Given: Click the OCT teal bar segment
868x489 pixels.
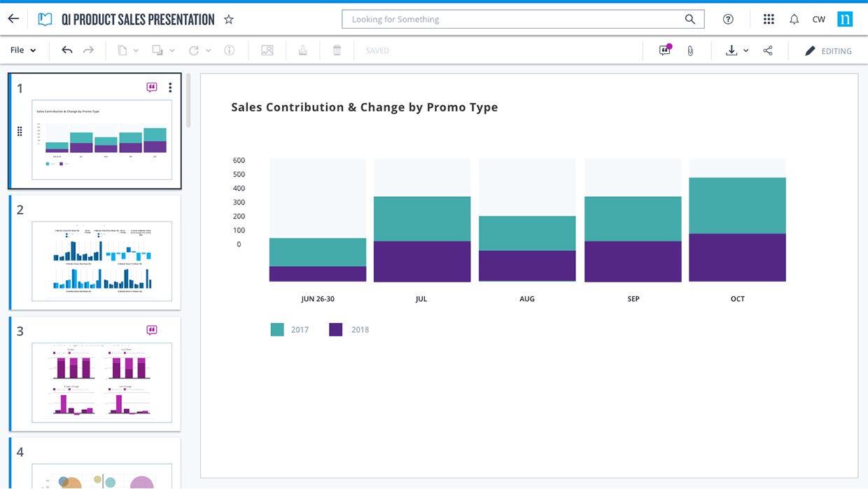Looking at the screenshot, I should 737,205.
